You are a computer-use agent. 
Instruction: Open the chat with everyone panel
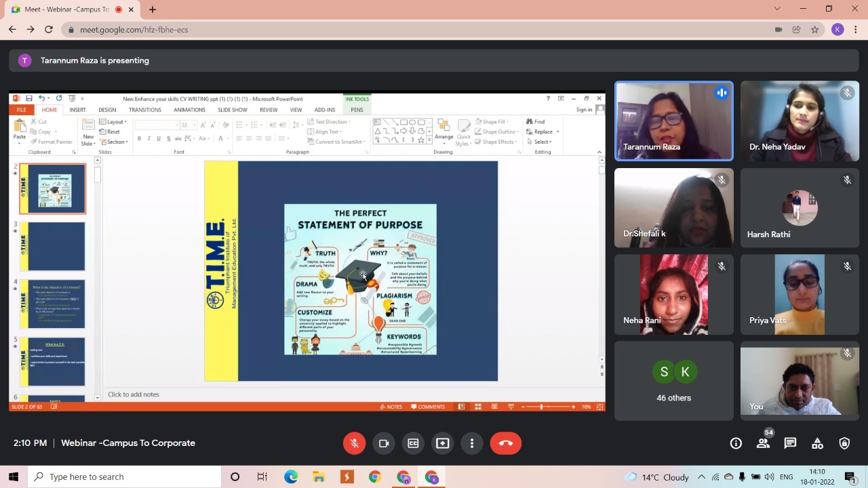point(790,443)
